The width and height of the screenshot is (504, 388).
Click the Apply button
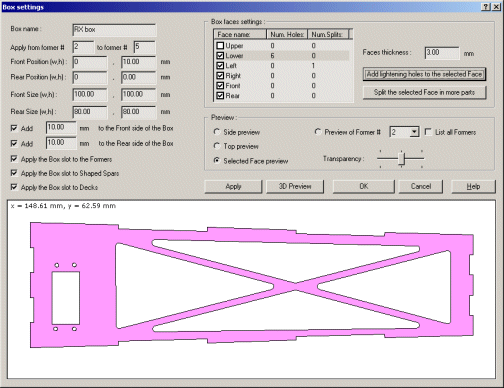point(233,186)
